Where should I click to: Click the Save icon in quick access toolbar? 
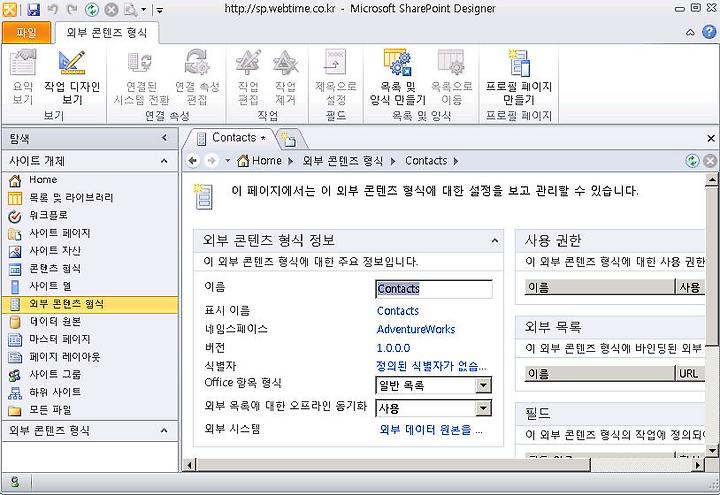click(34, 9)
